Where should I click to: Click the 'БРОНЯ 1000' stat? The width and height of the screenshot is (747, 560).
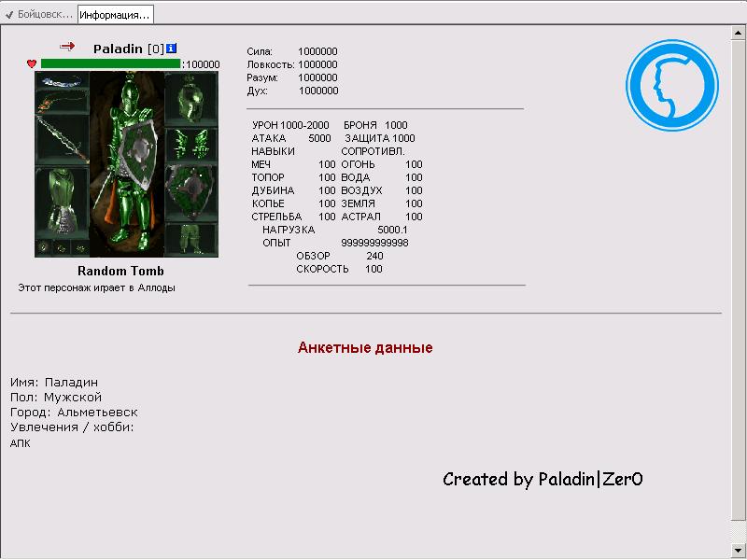point(375,125)
